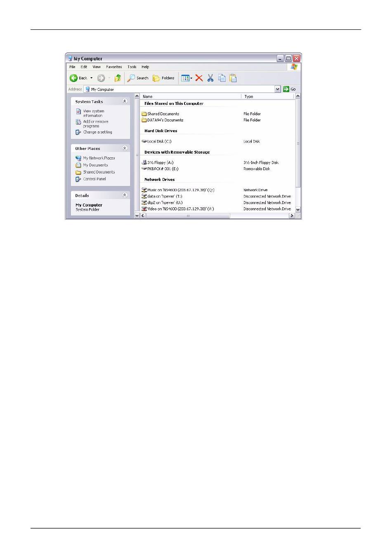Collapse the Other Places panel

125,148
